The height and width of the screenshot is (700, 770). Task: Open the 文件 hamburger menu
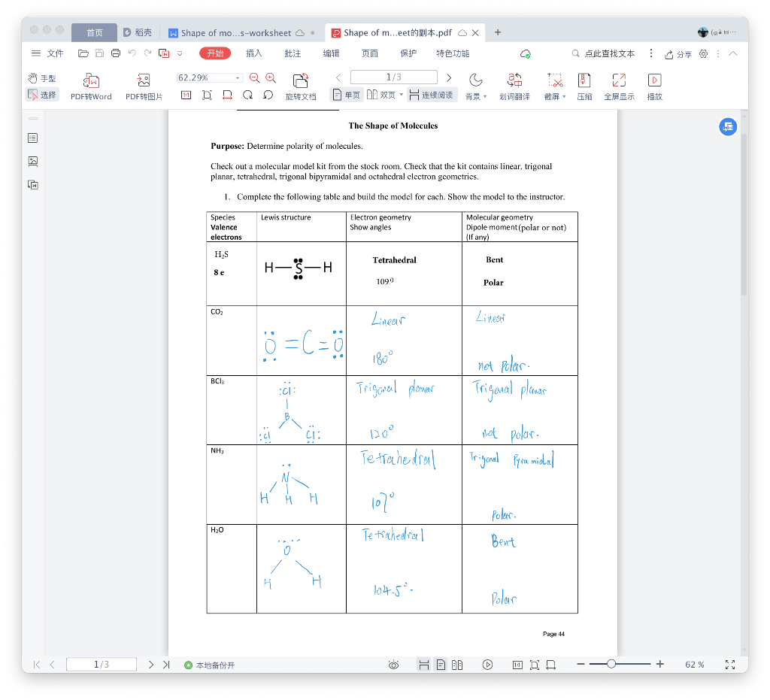pos(47,53)
